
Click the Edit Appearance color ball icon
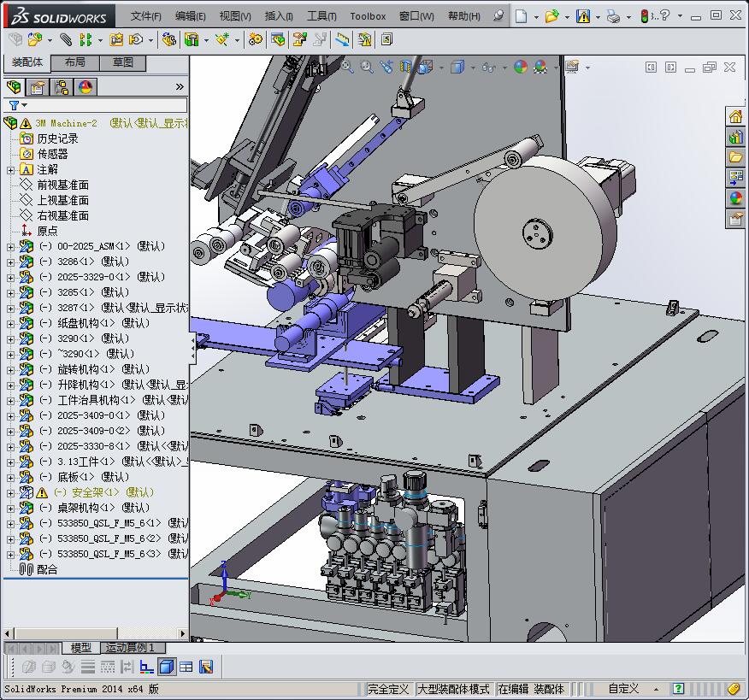click(520, 67)
